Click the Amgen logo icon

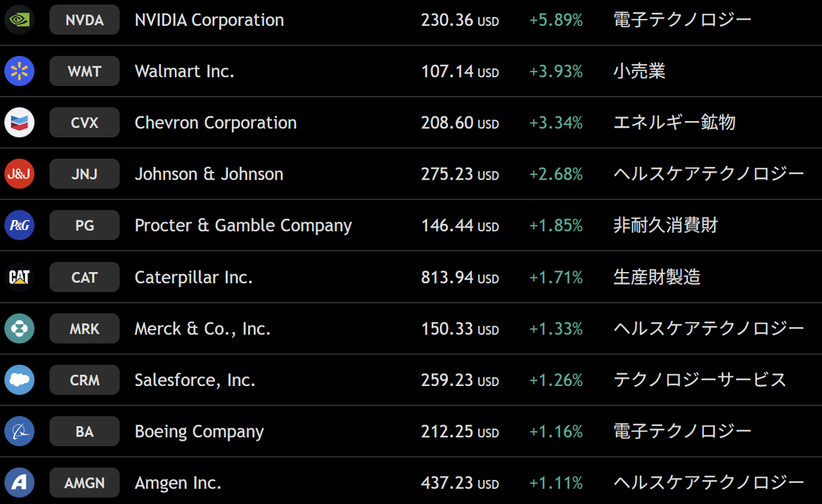click(19, 482)
